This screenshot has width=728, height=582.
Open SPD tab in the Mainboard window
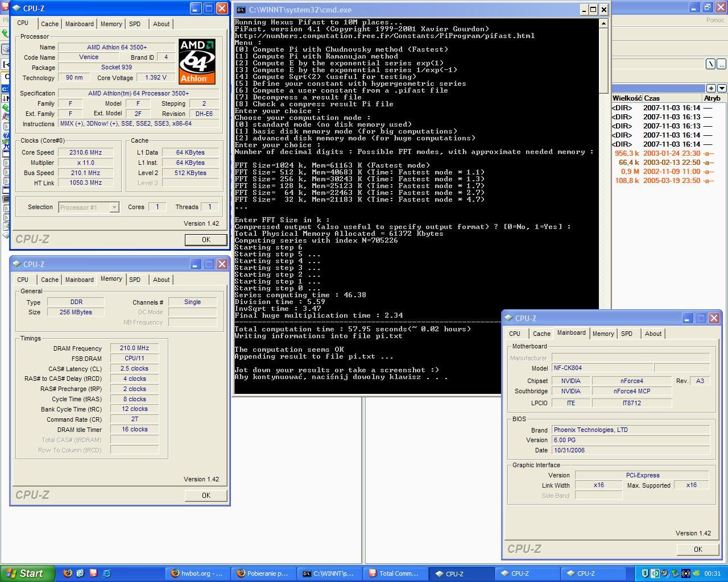[627, 334]
